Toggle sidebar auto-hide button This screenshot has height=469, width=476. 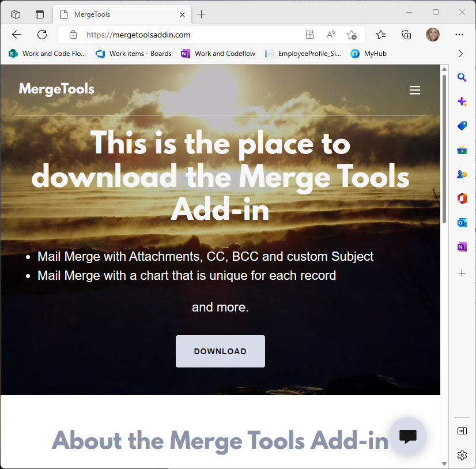[462, 431]
